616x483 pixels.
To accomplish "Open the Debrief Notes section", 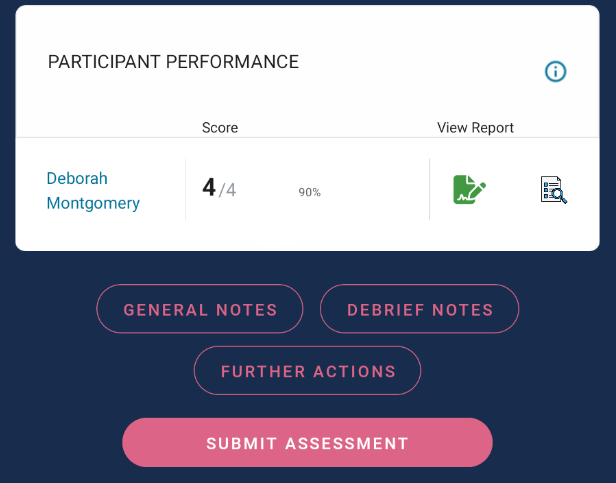I will 420,309.
